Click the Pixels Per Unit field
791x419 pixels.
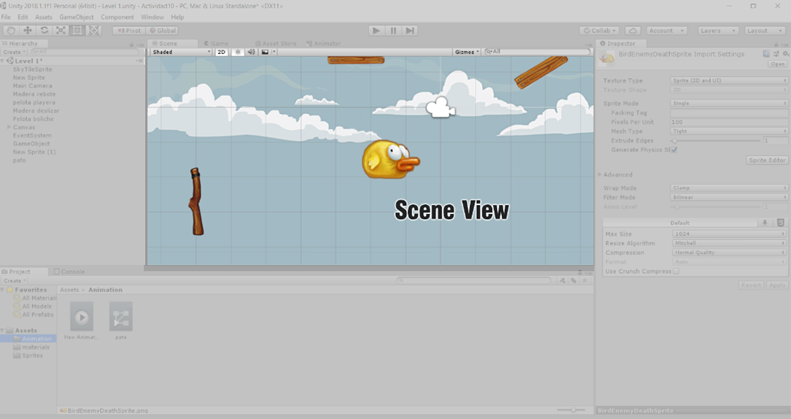[729, 122]
